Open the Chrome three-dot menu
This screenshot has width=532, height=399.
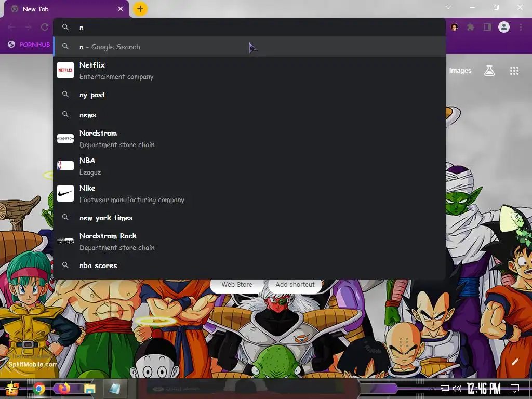(x=521, y=27)
